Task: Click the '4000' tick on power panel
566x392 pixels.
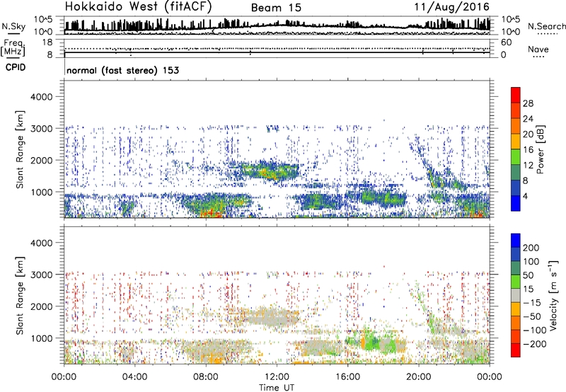Action: tap(41, 97)
